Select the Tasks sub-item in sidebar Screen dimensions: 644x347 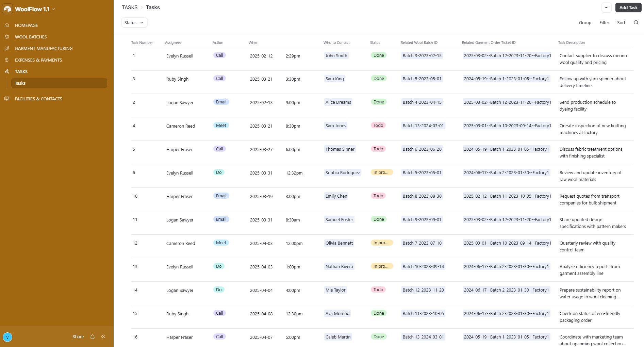click(20, 83)
